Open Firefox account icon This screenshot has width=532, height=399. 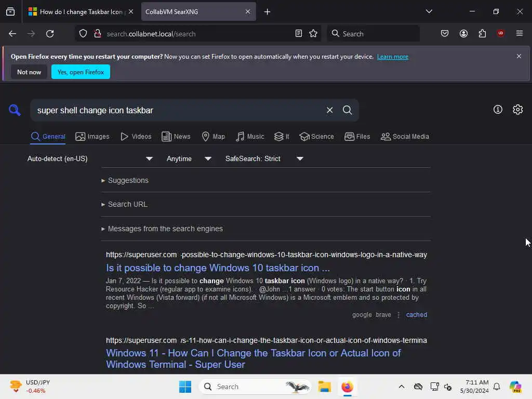point(463,34)
